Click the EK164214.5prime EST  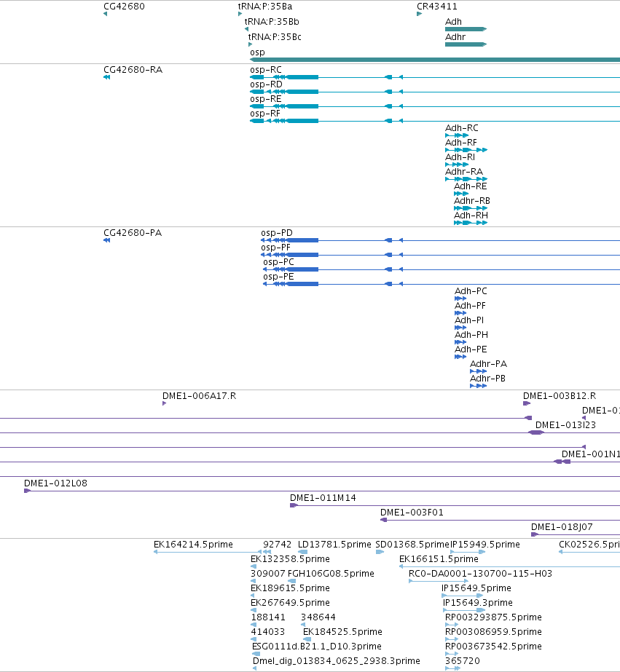click(x=208, y=552)
